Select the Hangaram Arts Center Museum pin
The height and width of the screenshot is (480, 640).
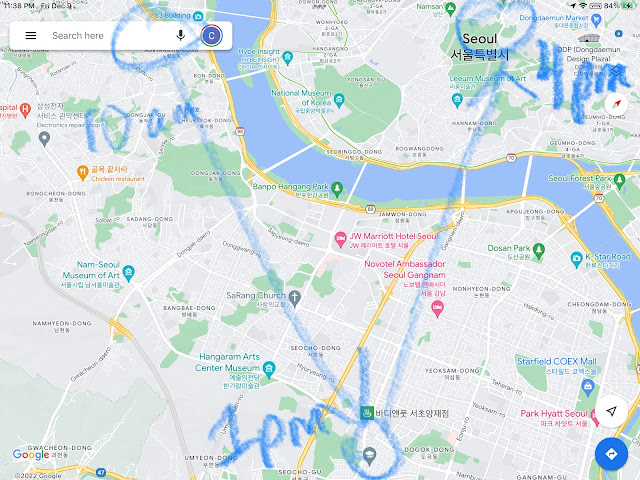click(269, 369)
